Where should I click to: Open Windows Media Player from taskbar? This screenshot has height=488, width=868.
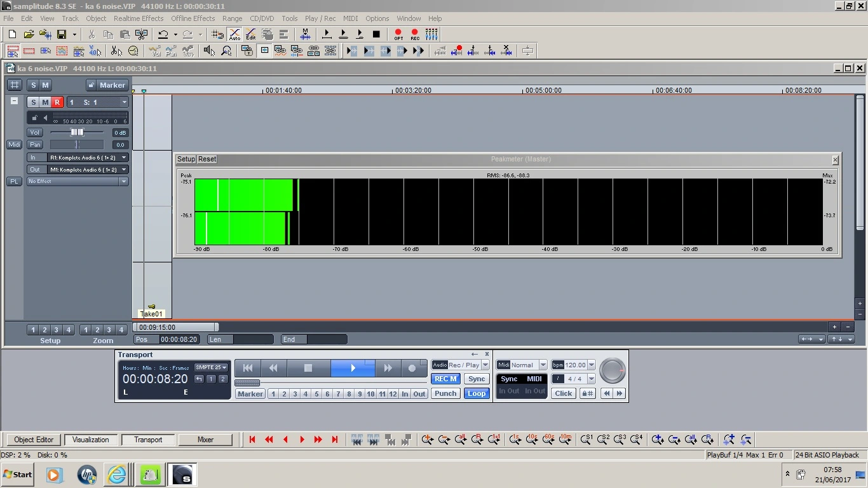pyautogui.click(x=54, y=475)
